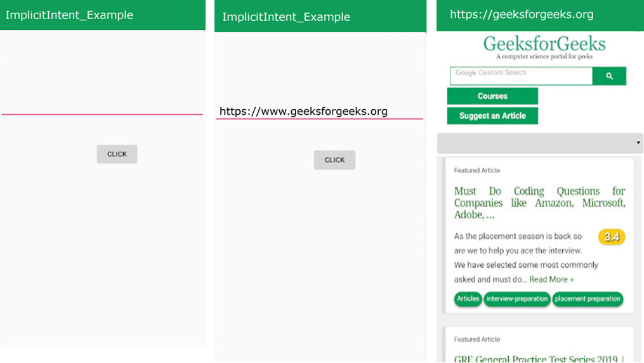
Task: Open the Courses button
Action: coord(492,96)
